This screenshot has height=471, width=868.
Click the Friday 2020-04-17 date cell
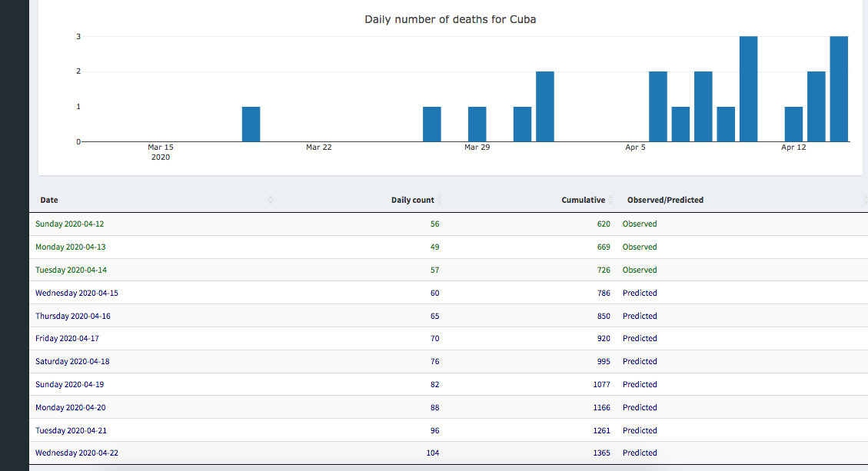click(x=67, y=339)
